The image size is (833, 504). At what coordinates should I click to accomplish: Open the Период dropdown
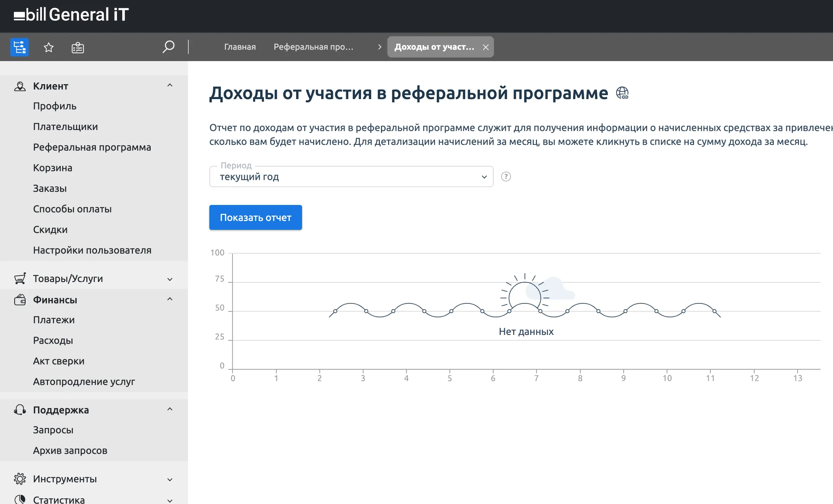tap(351, 177)
